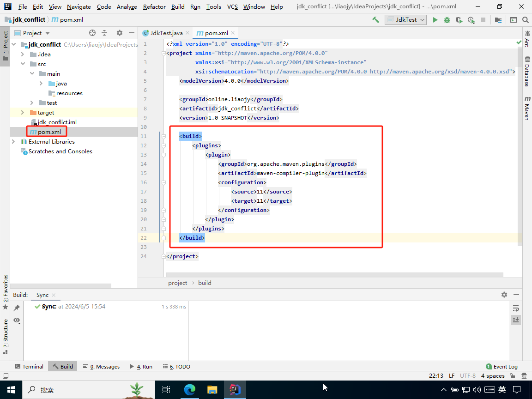Run JdkTest with green play icon
Image resolution: width=532 pixels, height=399 pixels.
pos(435,20)
